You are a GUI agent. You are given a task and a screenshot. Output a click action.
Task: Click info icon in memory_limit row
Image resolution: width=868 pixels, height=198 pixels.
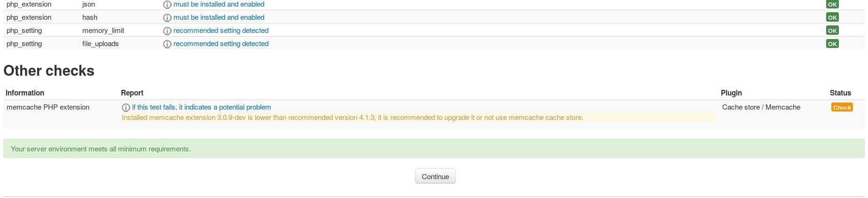pos(167,31)
